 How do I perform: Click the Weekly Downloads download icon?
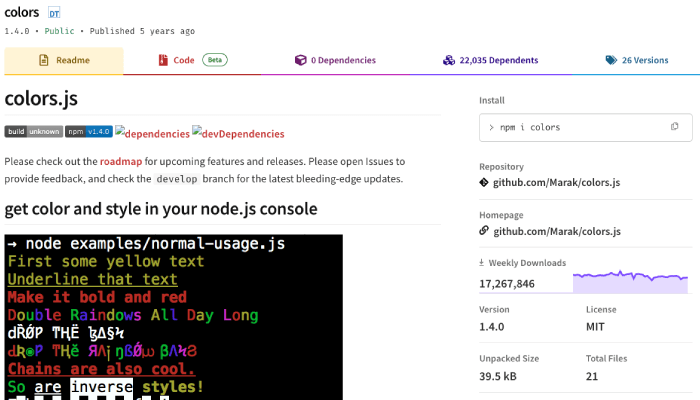(x=482, y=262)
